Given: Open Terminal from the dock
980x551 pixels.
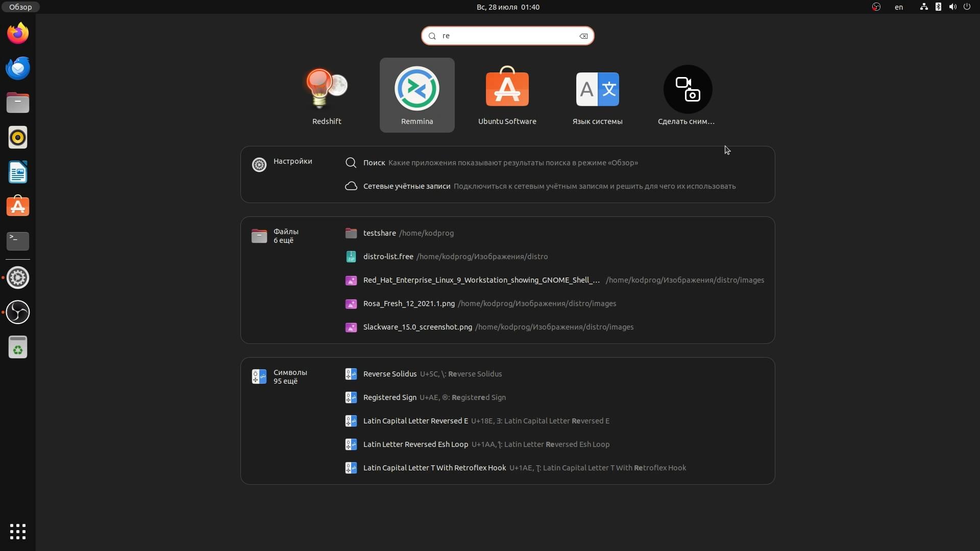Looking at the screenshot, I should [18, 241].
